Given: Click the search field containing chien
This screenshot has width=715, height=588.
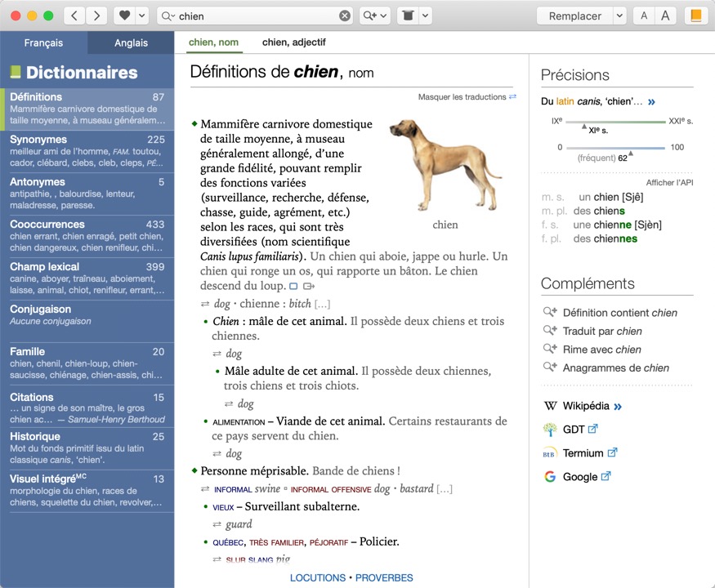Looking at the screenshot, I should tap(255, 16).
